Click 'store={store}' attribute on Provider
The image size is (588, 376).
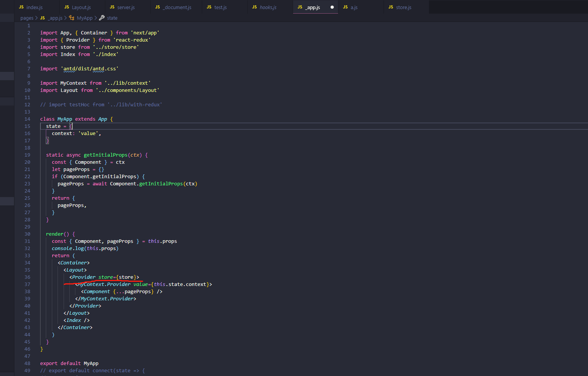pos(117,277)
